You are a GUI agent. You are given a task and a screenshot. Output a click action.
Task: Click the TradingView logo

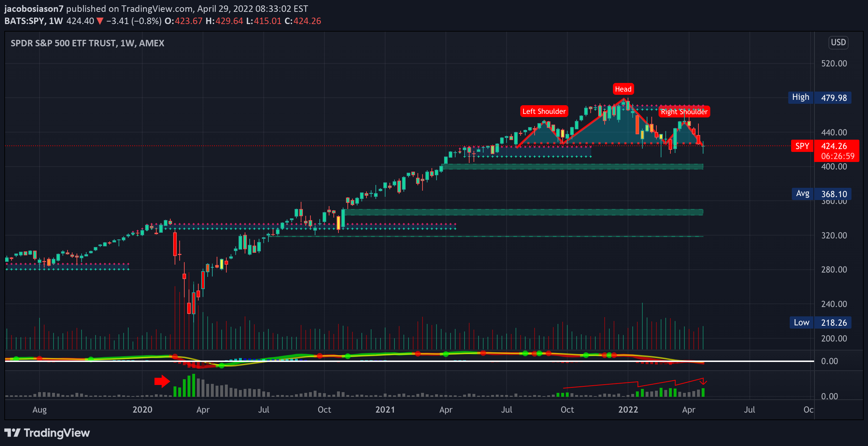[x=47, y=433]
